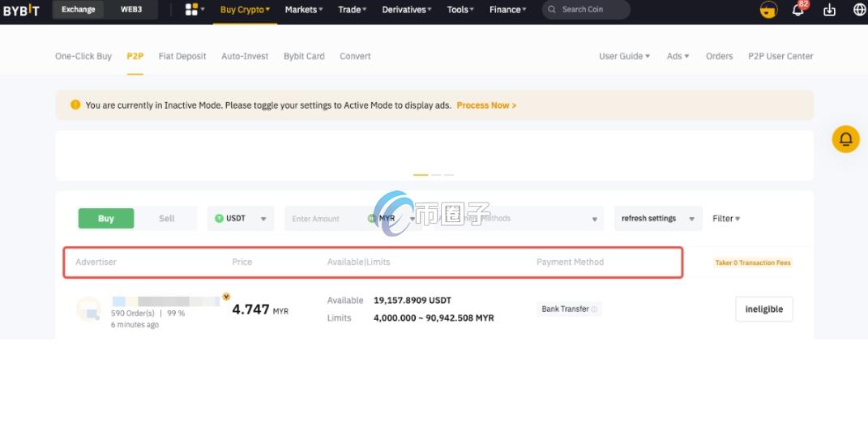Click the search magnifier icon

pos(552,10)
